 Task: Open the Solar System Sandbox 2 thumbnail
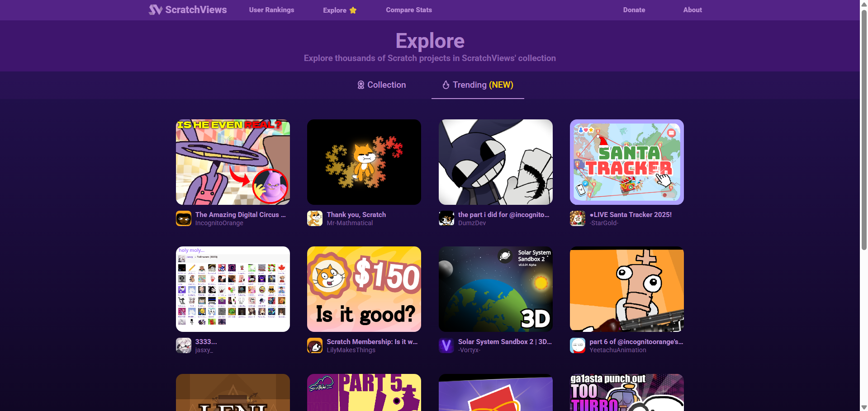tap(496, 289)
